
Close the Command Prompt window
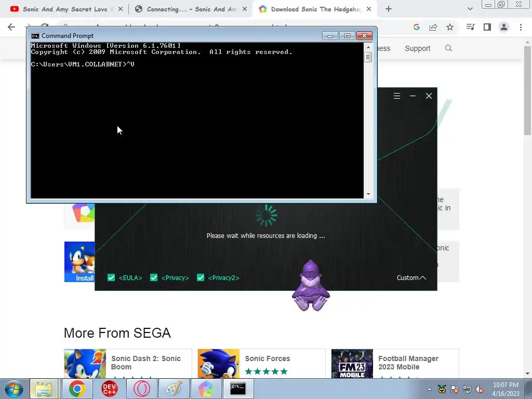pyautogui.click(x=364, y=36)
